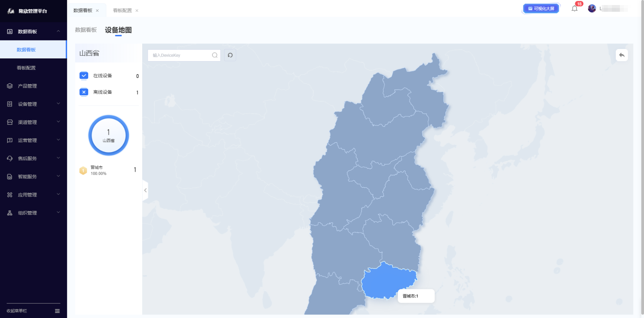This screenshot has height=318, width=644.
Task: Click the collapse menu icon at sidebar bottom
Action: click(x=57, y=311)
